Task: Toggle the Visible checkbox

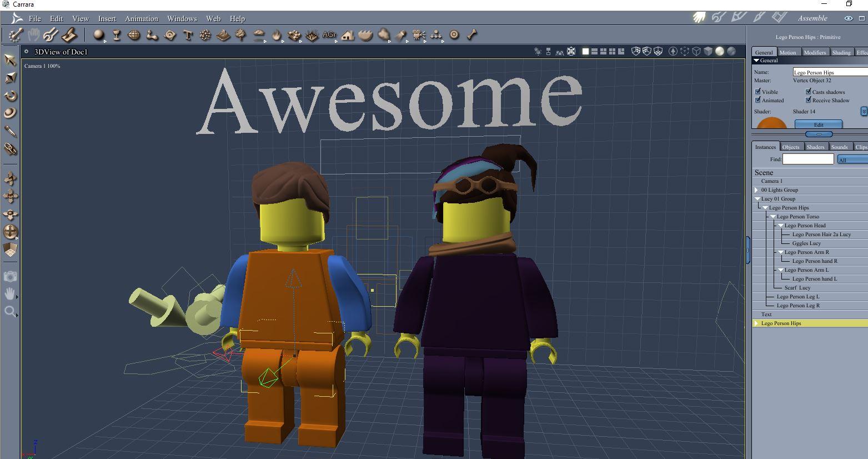Action: (758, 91)
